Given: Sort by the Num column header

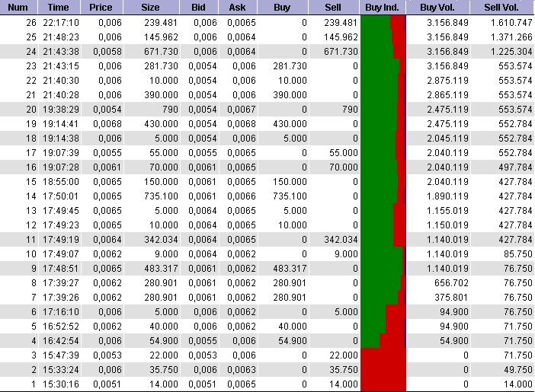Looking at the screenshot, I should tap(19, 7).
